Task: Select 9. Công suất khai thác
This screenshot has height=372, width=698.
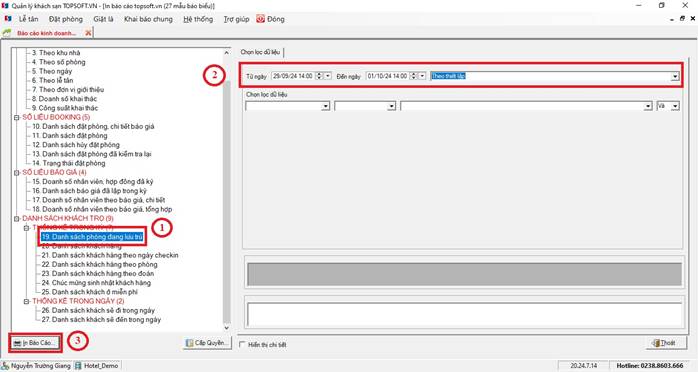Action: [65, 108]
